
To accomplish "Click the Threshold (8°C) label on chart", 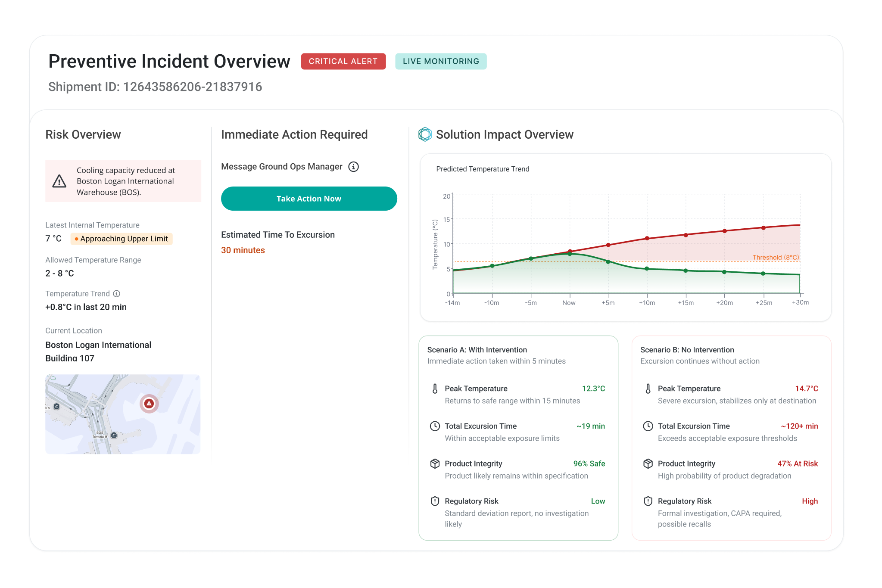I will 775,257.
